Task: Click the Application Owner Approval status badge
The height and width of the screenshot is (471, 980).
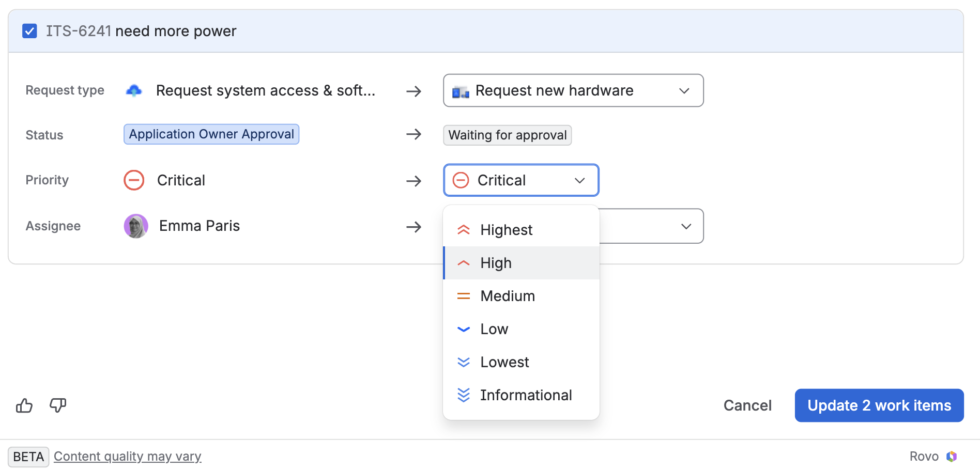Action: [211, 134]
